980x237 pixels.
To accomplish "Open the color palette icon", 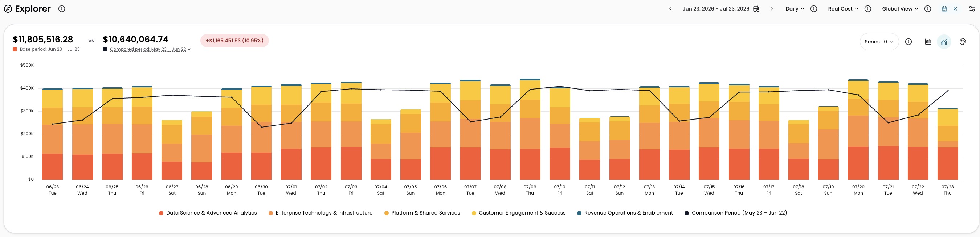I will pos(963,42).
